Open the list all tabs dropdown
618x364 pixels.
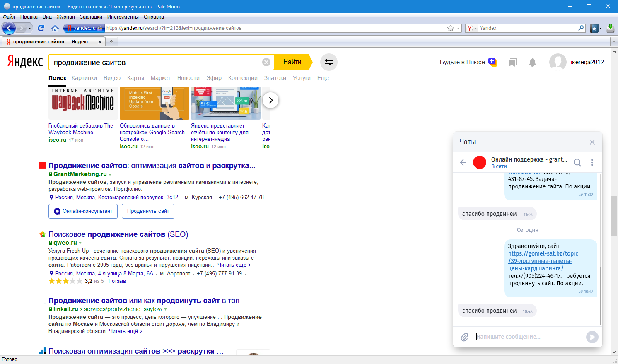tap(614, 42)
